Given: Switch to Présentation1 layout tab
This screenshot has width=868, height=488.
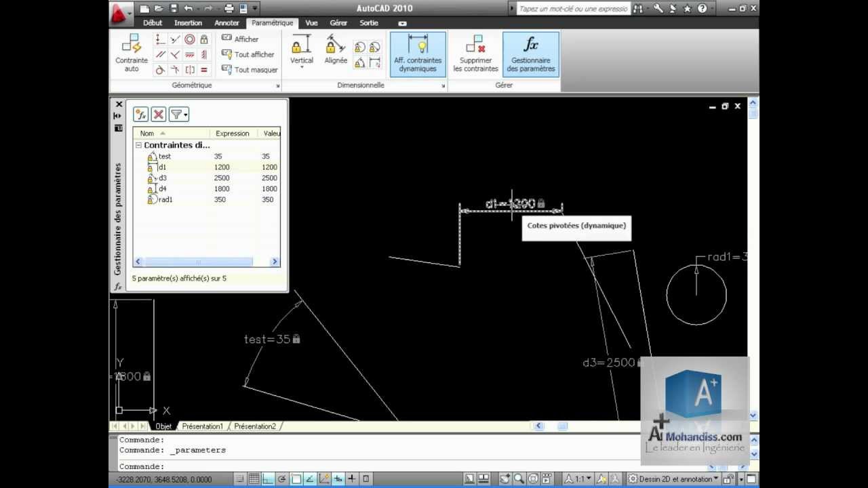Looking at the screenshot, I should click(x=202, y=426).
